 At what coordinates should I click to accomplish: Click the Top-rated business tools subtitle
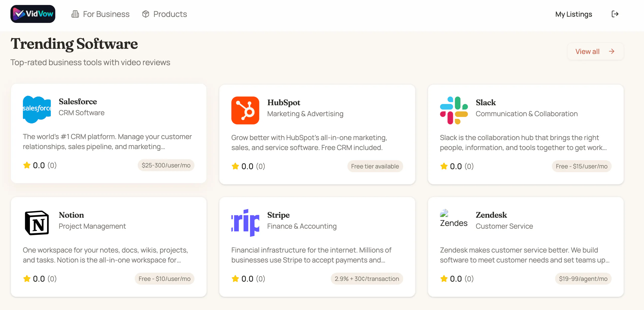click(x=90, y=62)
